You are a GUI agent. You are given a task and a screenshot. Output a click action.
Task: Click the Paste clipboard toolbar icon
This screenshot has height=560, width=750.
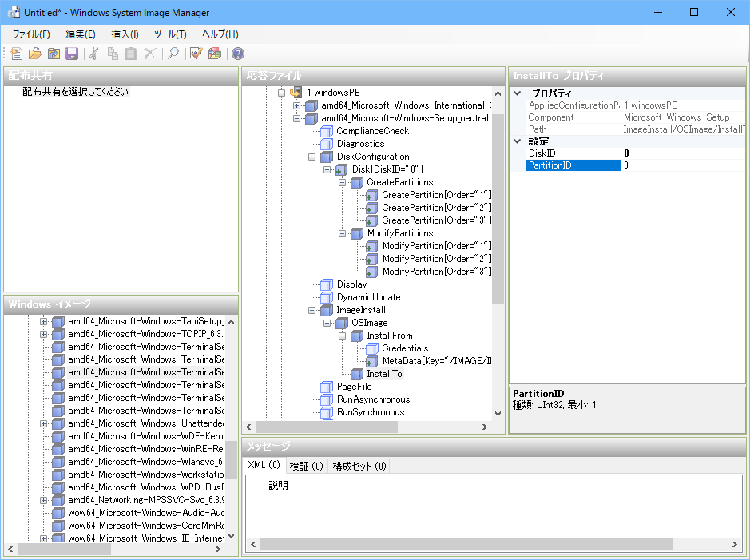(131, 54)
